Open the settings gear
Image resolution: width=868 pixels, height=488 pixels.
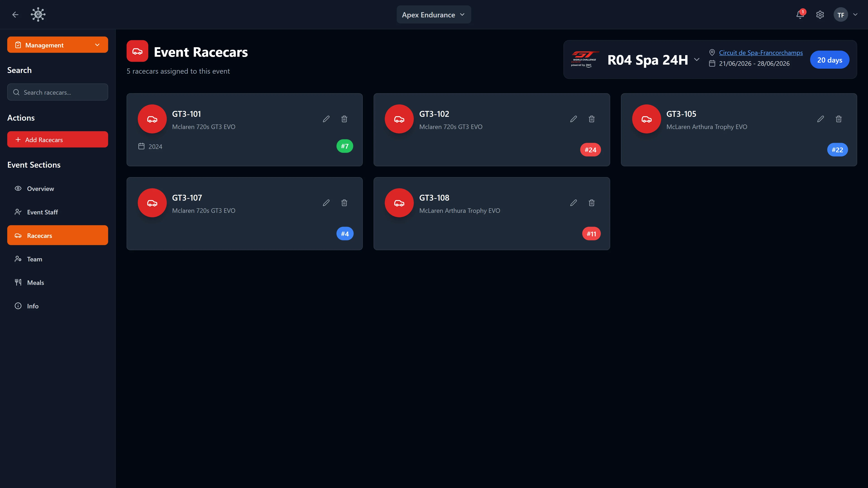820,14
